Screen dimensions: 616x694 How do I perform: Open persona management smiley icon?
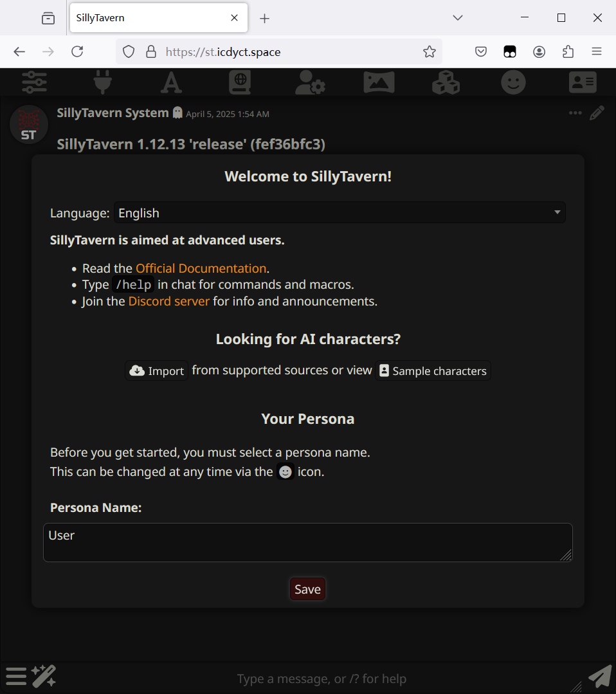(x=513, y=82)
